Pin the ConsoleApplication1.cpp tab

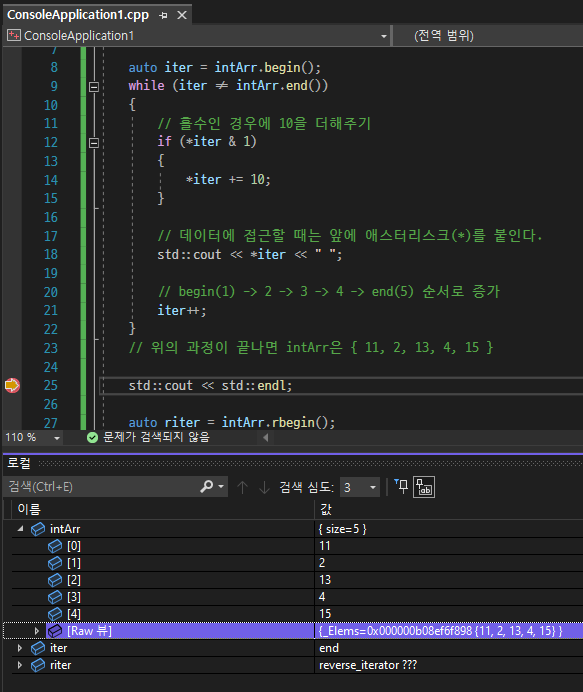(x=163, y=15)
